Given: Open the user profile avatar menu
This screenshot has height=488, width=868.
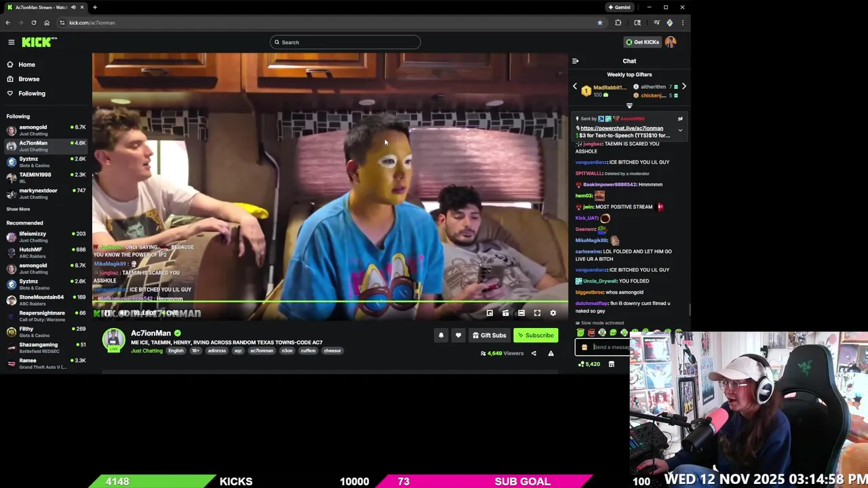Looking at the screenshot, I should [671, 42].
